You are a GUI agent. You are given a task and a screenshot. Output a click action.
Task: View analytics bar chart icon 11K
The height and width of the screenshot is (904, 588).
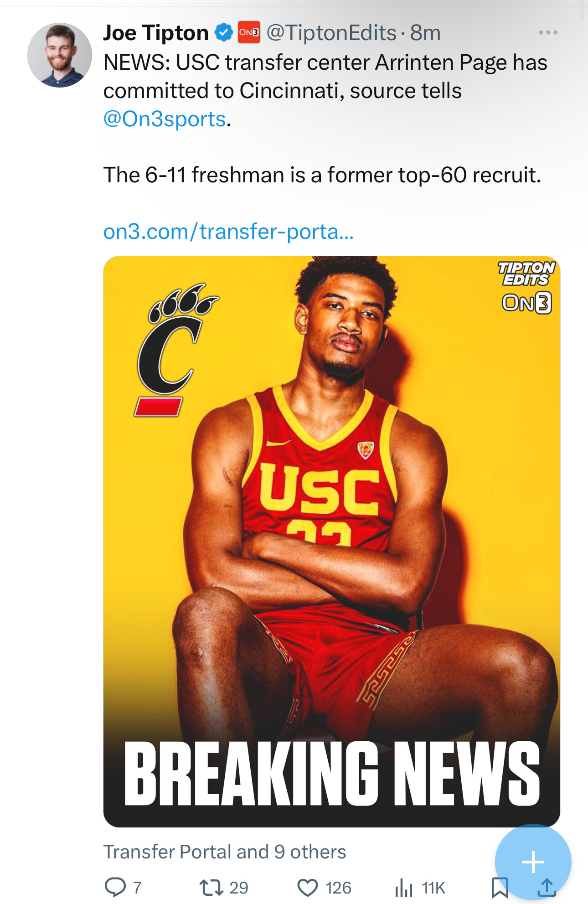click(x=403, y=887)
